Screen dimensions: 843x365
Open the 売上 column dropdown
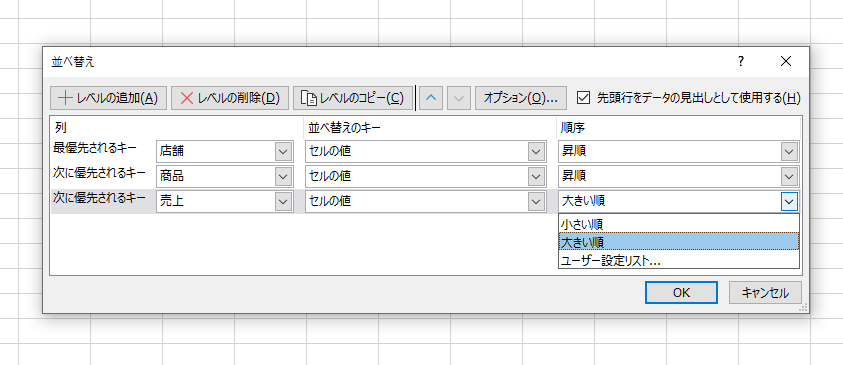pyautogui.click(x=283, y=201)
